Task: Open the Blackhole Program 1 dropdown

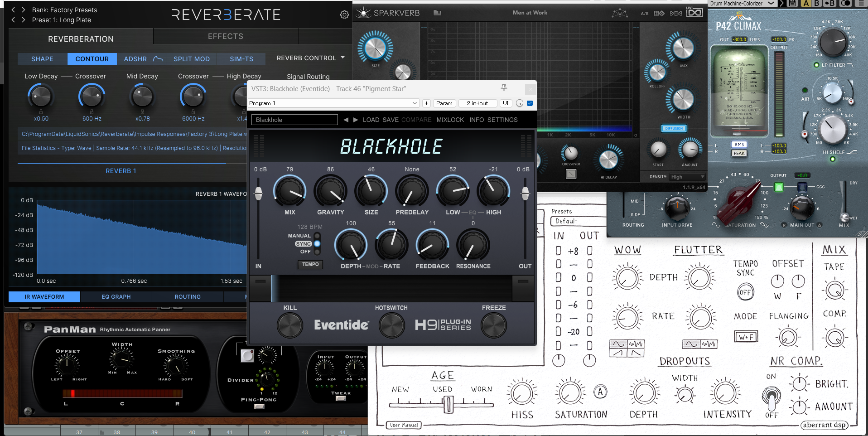Action: [x=333, y=103]
